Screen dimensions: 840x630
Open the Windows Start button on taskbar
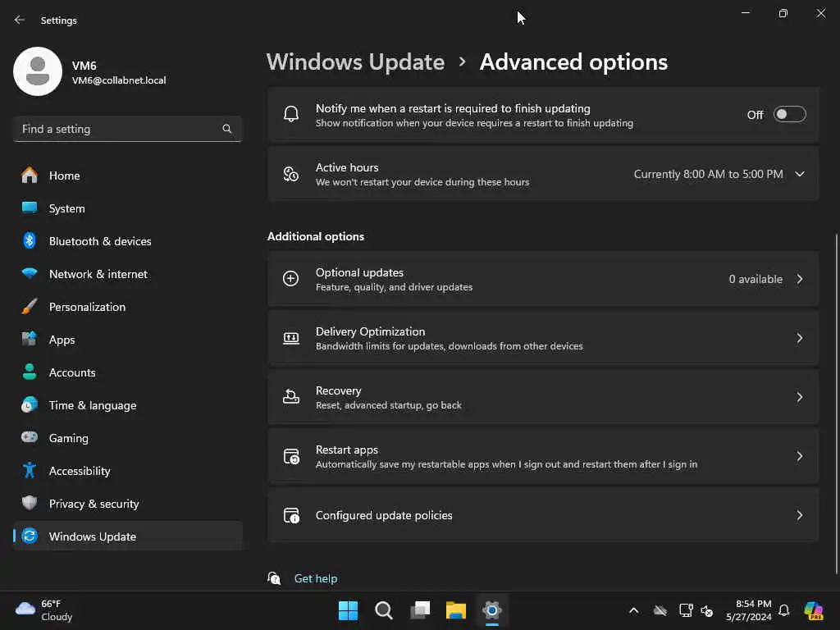pyautogui.click(x=348, y=610)
